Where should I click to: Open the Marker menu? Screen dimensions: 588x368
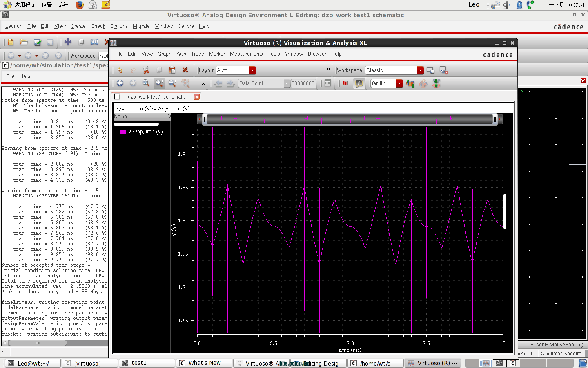coord(217,54)
